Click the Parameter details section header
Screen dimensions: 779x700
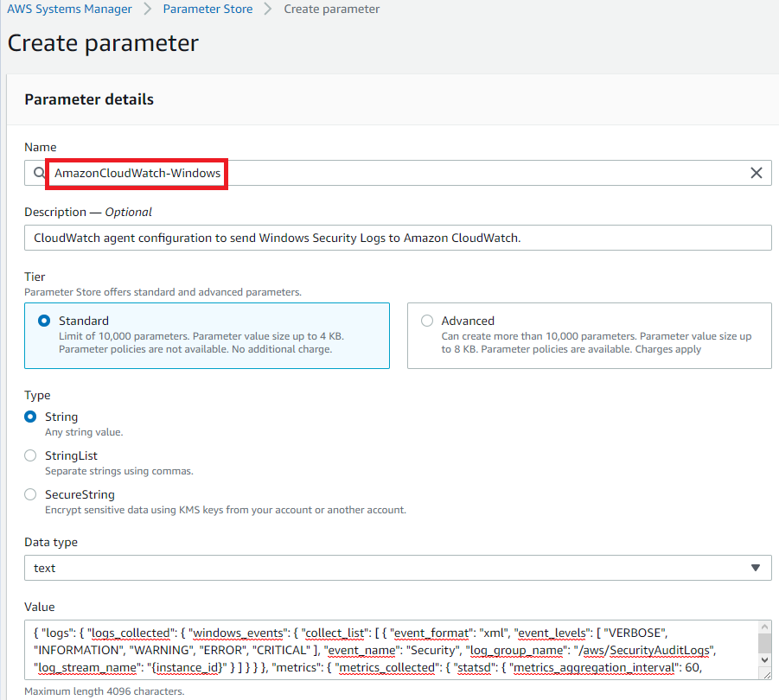(x=89, y=99)
